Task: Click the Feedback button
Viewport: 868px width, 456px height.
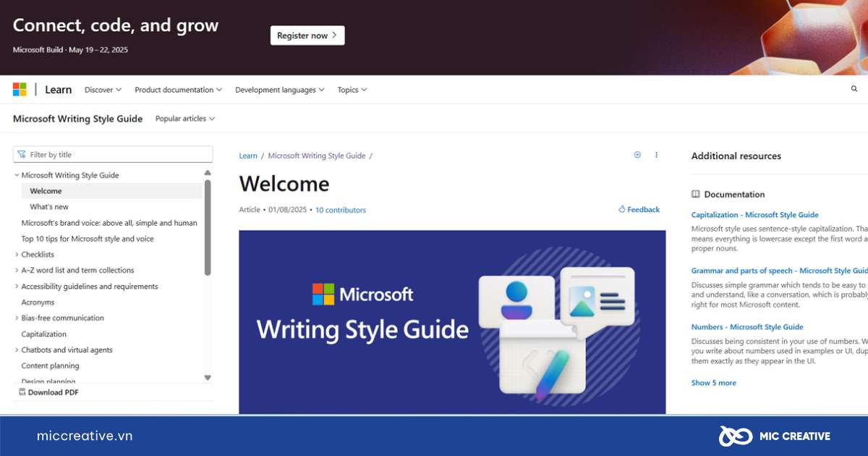Action: click(639, 210)
